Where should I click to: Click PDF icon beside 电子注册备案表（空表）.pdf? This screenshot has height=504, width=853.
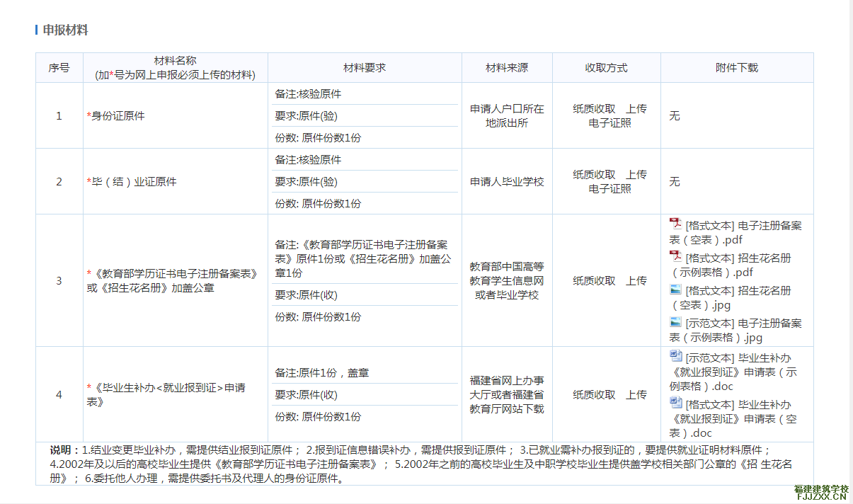pyautogui.click(x=675, y=224)
